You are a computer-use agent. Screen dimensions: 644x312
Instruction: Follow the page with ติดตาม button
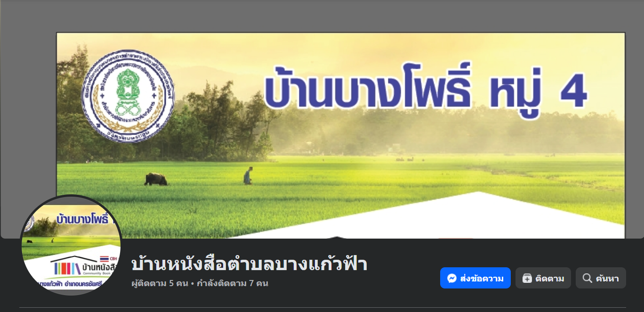pos(543,278)
